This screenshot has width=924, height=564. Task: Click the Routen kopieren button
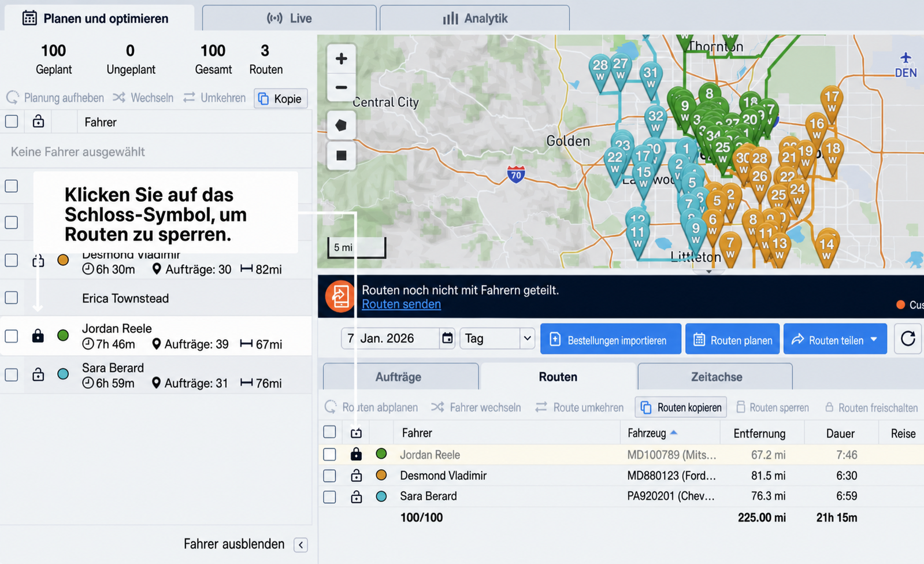tap(681, 407)
